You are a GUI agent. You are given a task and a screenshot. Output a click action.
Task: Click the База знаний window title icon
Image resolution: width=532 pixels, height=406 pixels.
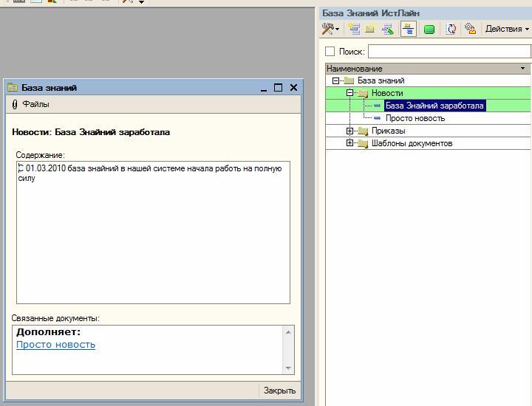(x=13, y=87)
